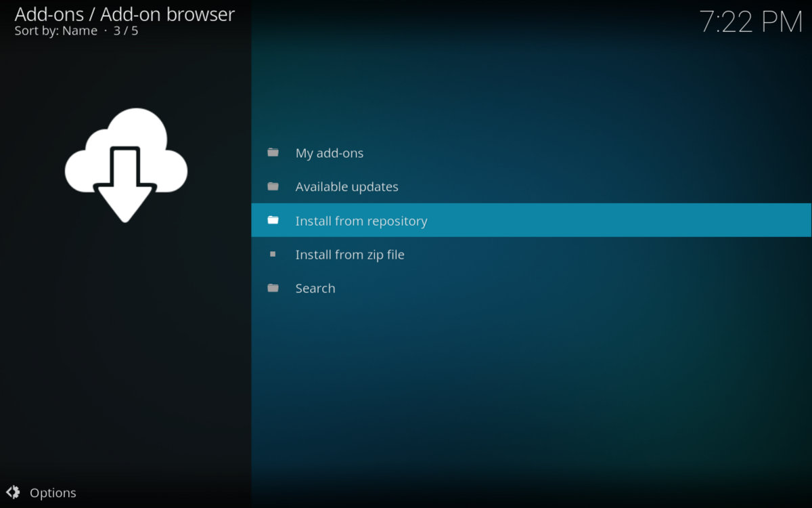Choose Install from zip file
This screenshot has width=812, height=508.
tap(350, 255)
